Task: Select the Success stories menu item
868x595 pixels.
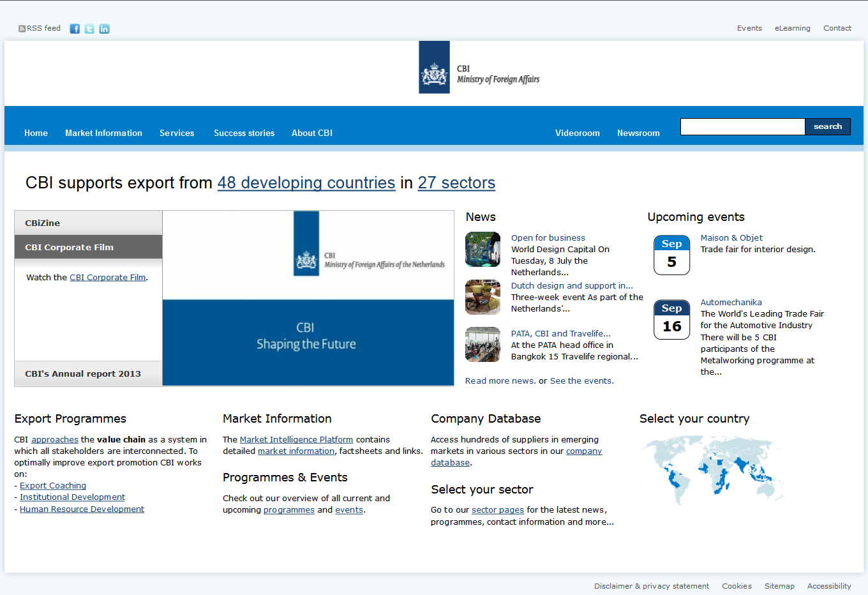Action: [244, 133]
